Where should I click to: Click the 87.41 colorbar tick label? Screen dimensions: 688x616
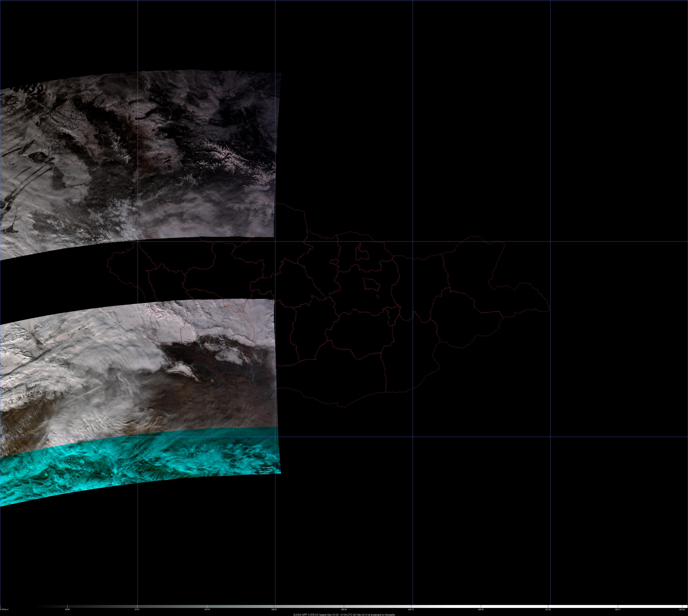[x=137, y=610]
